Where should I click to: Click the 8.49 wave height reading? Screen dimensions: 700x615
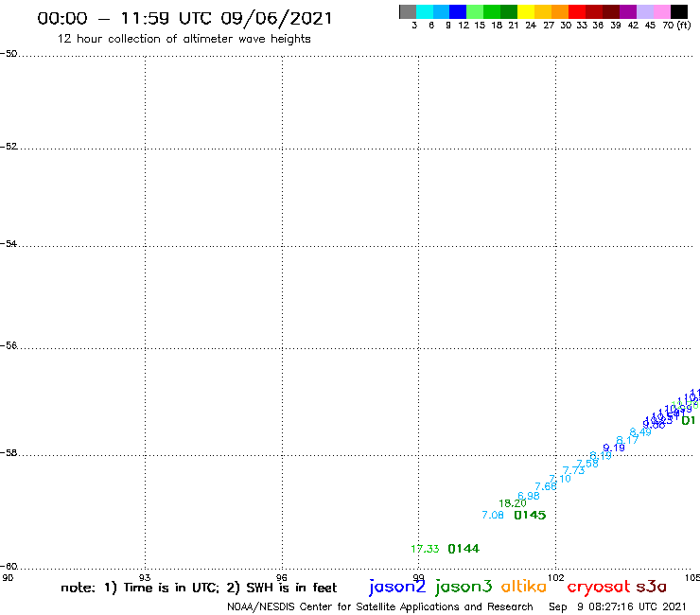[640, 431]
